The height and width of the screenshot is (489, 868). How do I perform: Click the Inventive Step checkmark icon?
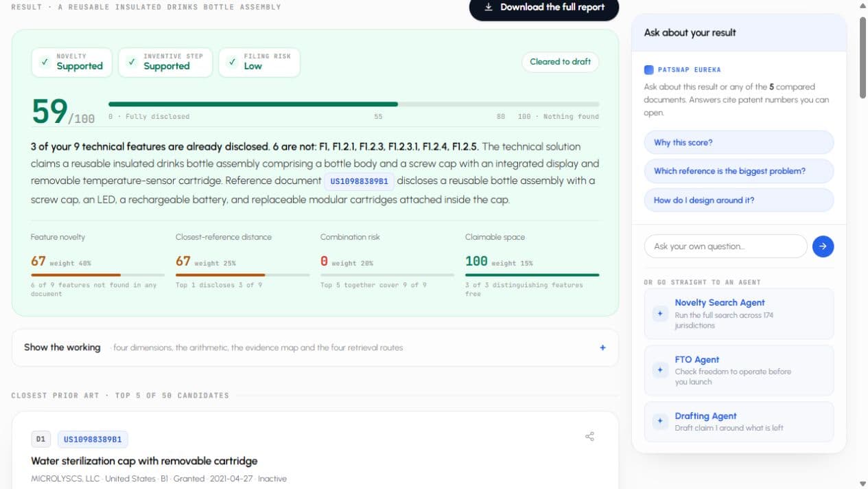132,62
